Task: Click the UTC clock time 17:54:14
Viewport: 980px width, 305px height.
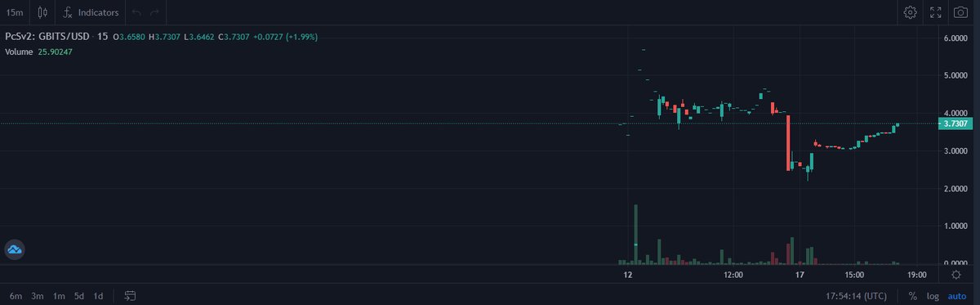Action: pos(857,295)
